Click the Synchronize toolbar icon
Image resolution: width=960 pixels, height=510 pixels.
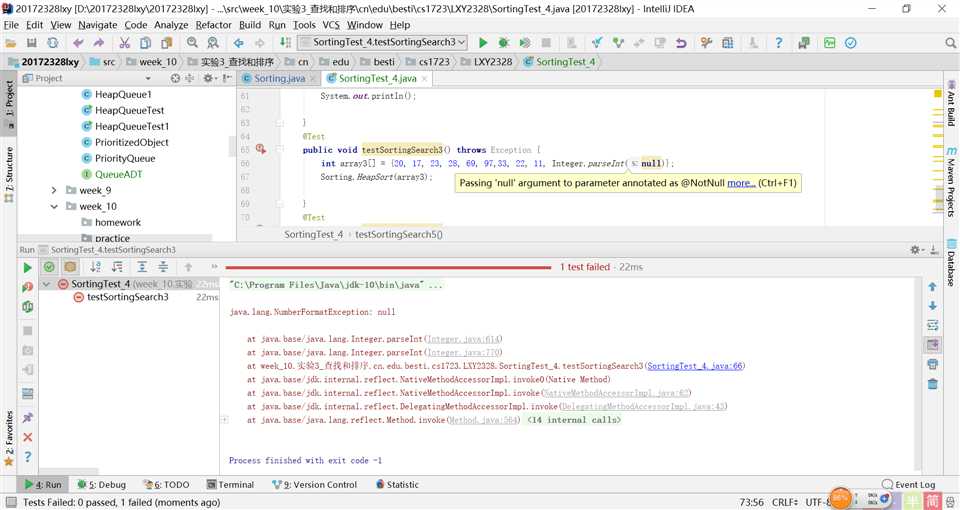pos(53,42)
